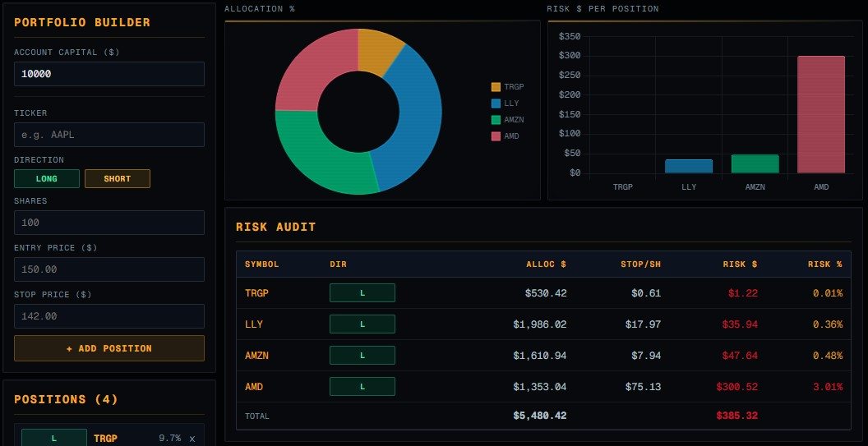Image resolution: width=868 pixels, height=446 pixels.
Task: Click the RISK $ column header
Action: click(x=740, y=264)
